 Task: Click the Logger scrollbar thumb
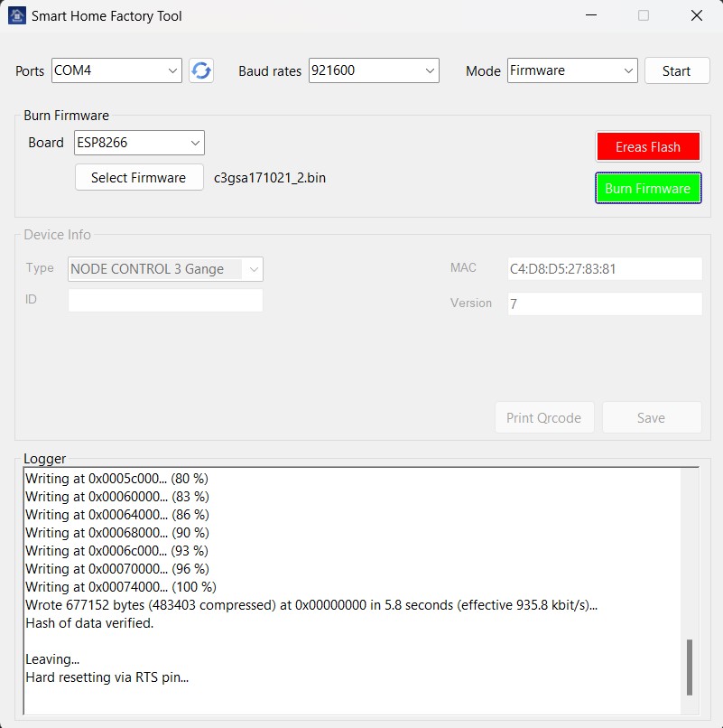click(691, 667)
